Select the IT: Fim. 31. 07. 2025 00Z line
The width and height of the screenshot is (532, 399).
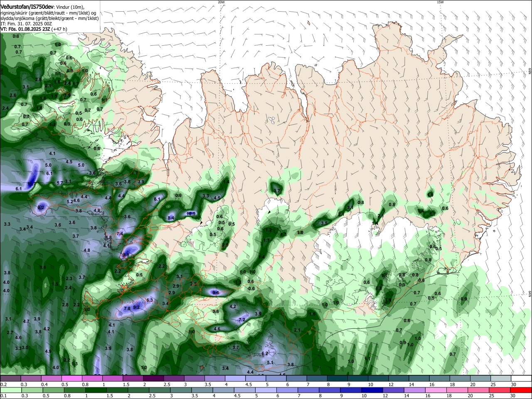coord(26,24)
